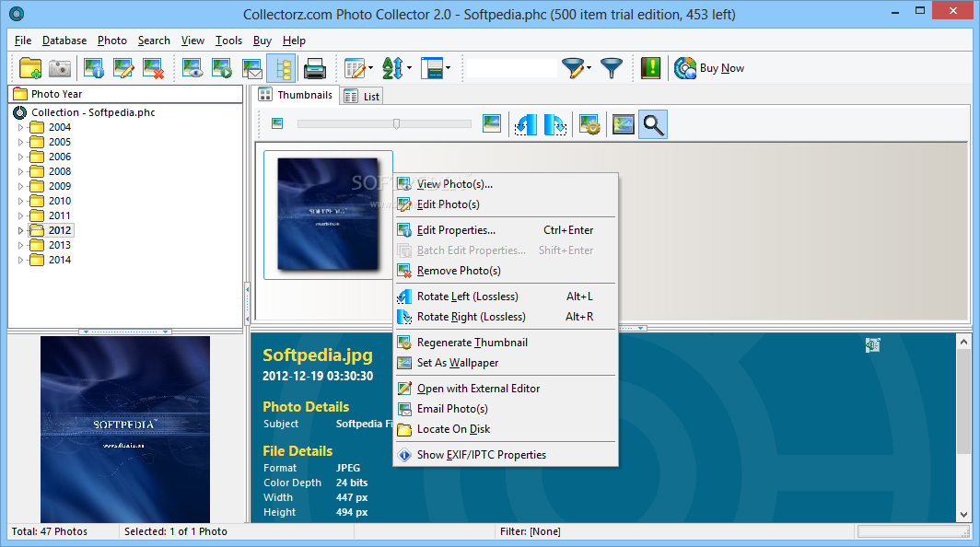
Task: Click the quick search input field
Action: coord(512,68)
